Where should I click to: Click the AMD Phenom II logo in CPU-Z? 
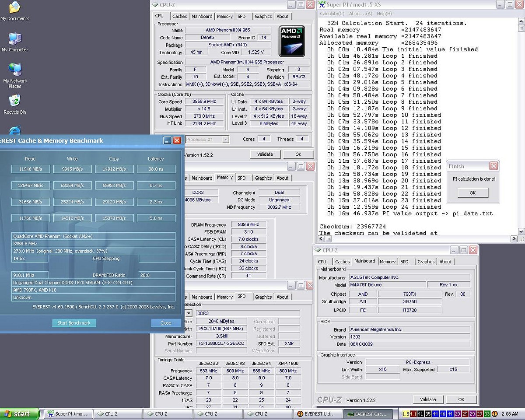(292, 42)
